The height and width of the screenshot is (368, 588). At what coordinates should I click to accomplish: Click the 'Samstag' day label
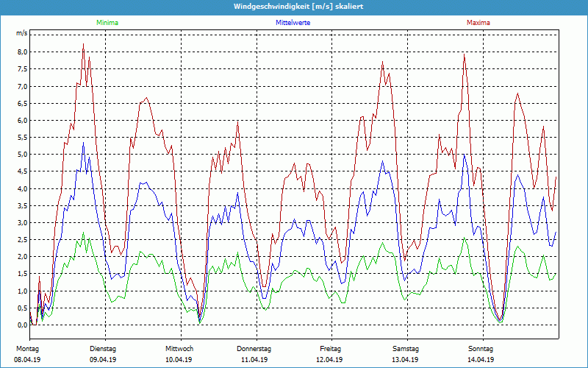click(406, 349)
